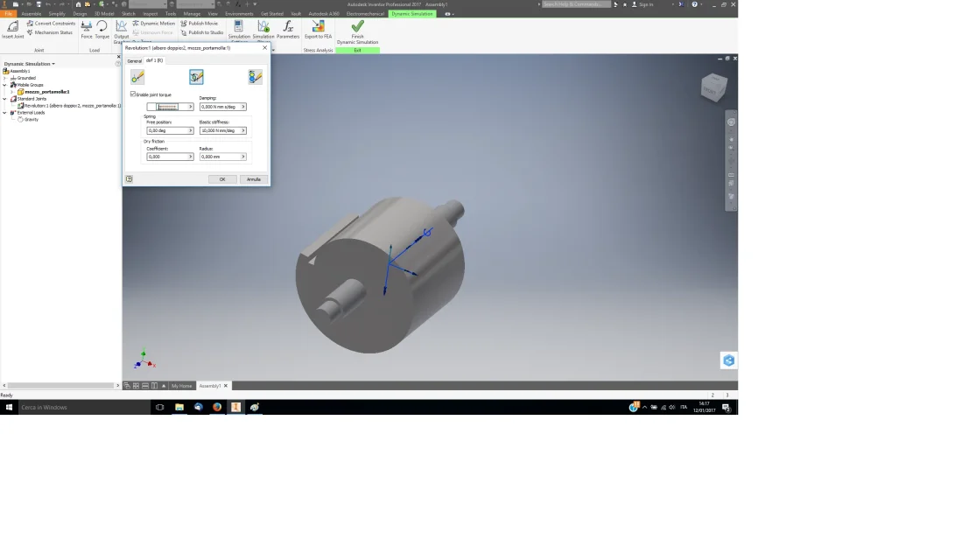Collapse the Mobile Groups node
Image resolution: width=955 pixels, height=560 pixels.
coord(5,85)
